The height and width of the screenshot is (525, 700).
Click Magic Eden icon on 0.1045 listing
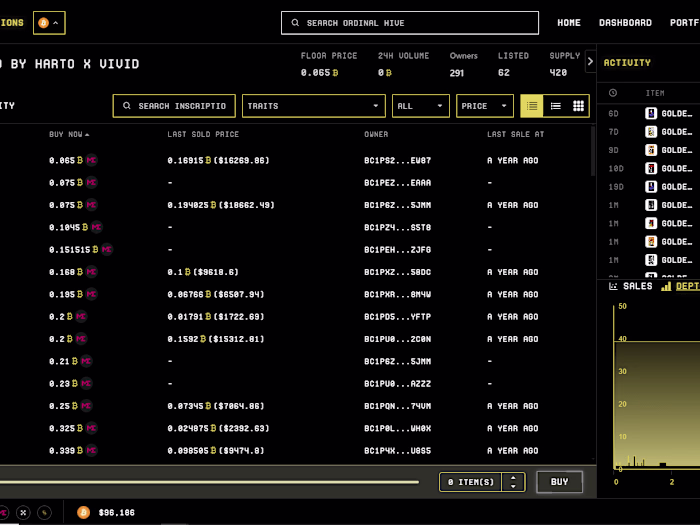click(96, 227)
